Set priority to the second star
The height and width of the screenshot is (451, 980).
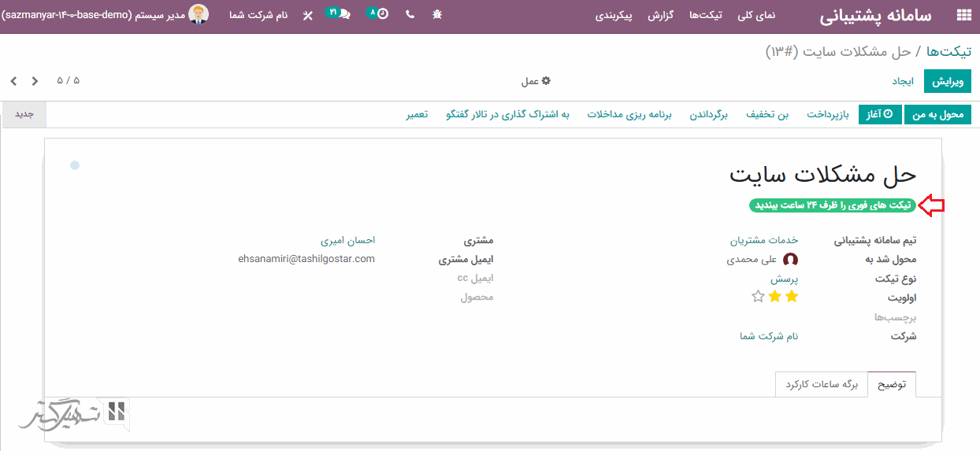[775, 296]
